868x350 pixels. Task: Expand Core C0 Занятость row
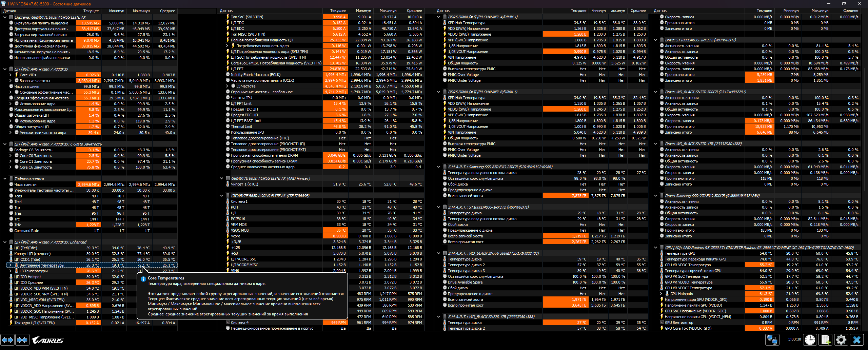11,156
